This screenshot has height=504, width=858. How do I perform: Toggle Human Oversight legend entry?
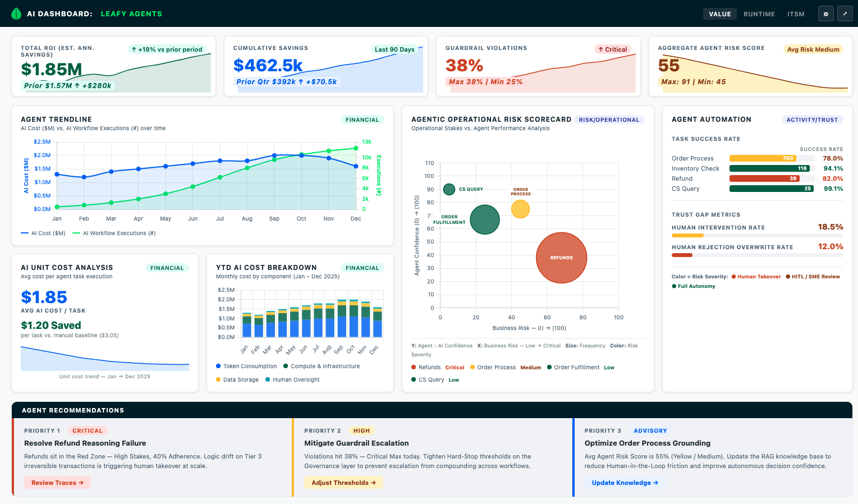click(292, 379)
